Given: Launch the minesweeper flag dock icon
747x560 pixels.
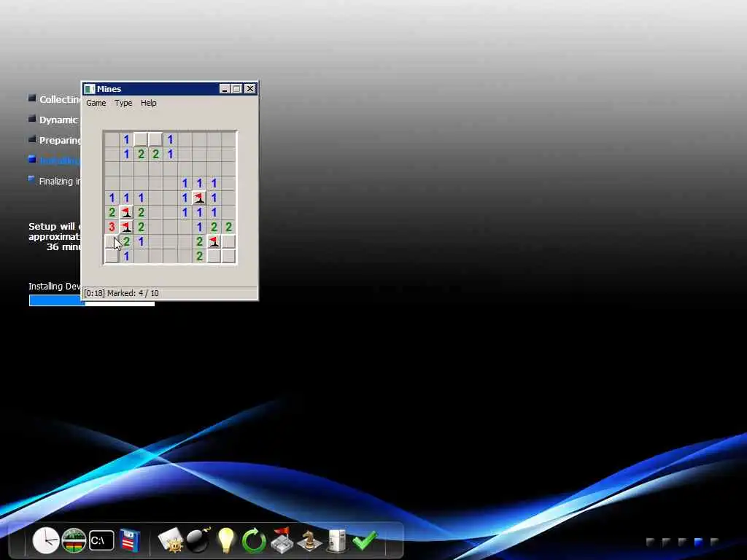Looking at the screenshot, I should click(x=282, y=540).
